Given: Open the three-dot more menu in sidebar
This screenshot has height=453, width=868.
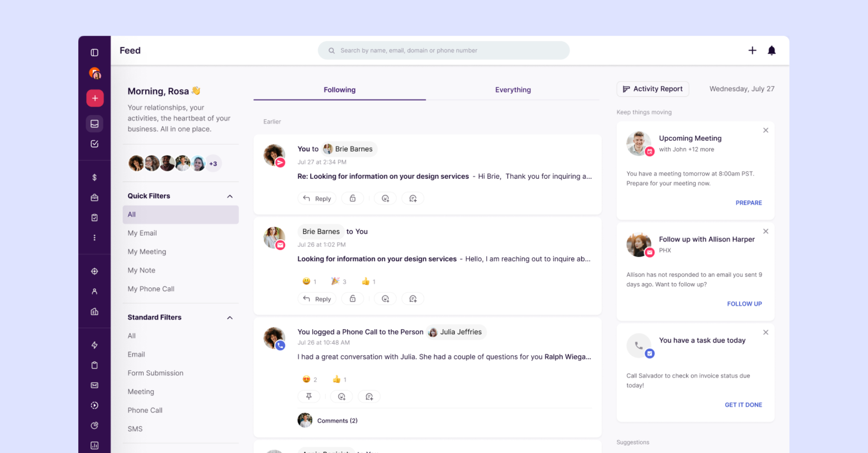Looking at the screenshot, I should pos(95,238).
